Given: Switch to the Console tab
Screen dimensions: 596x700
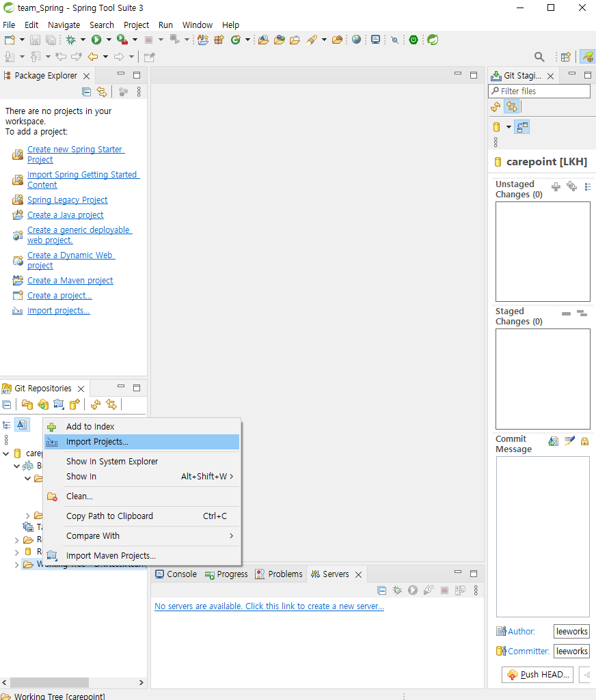Looking at the screenshot, I should tap(176, 574).
